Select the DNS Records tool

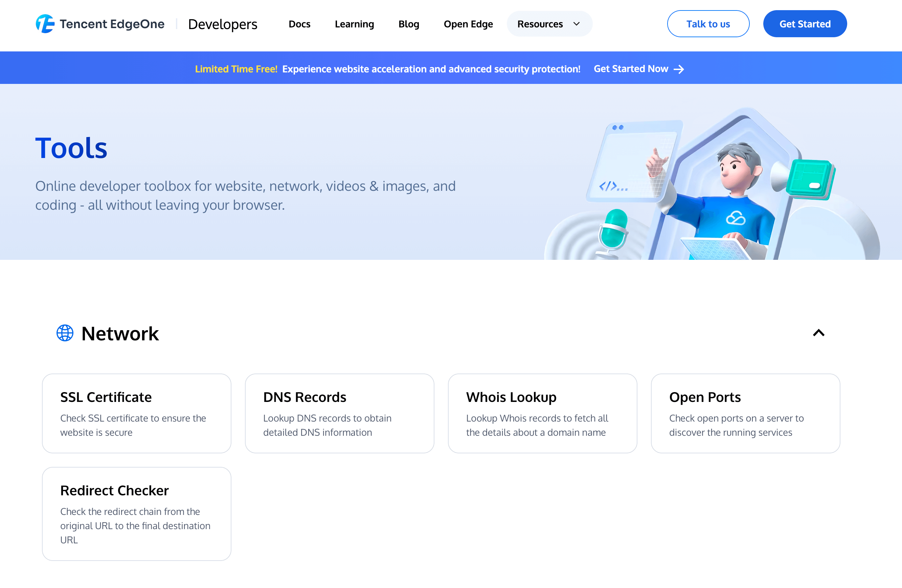pos(339,413)
